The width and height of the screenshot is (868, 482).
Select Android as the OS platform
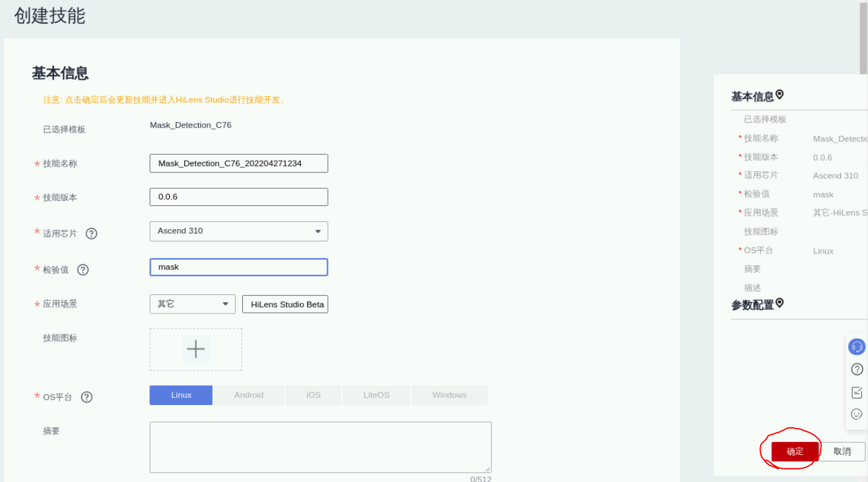(249, 395)
